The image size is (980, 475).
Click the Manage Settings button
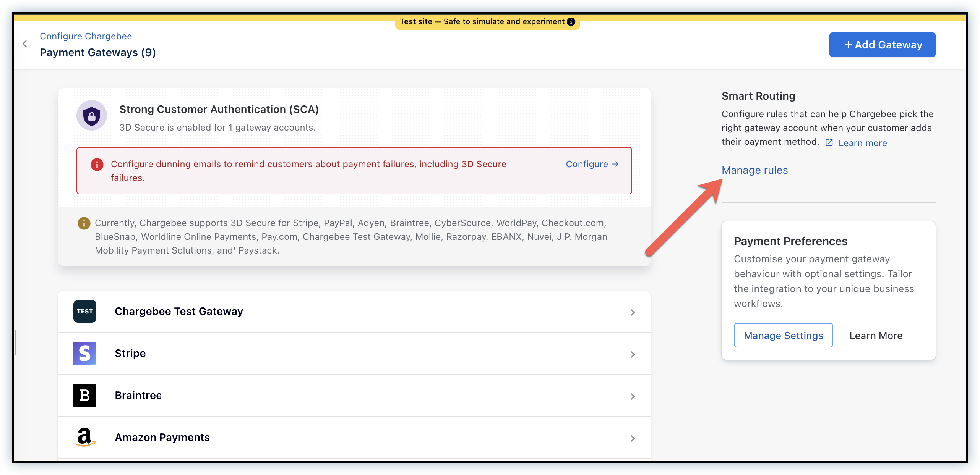tap(783, 335)
